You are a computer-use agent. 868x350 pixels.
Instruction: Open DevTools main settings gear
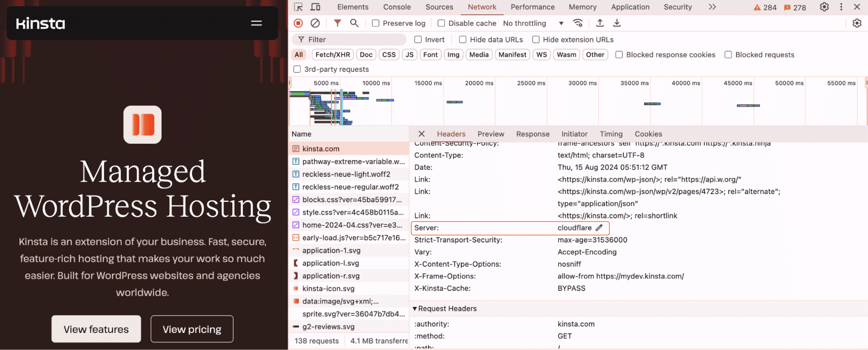[824, 7]
